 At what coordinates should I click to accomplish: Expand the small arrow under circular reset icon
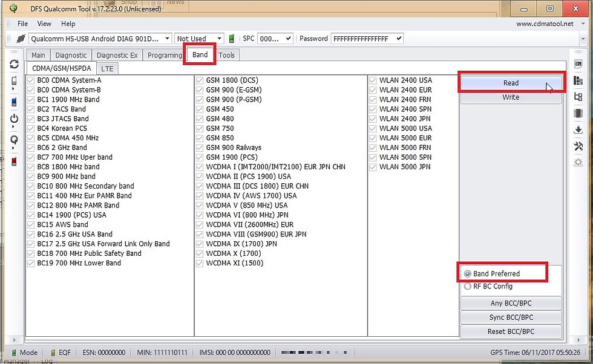(13, 148)
